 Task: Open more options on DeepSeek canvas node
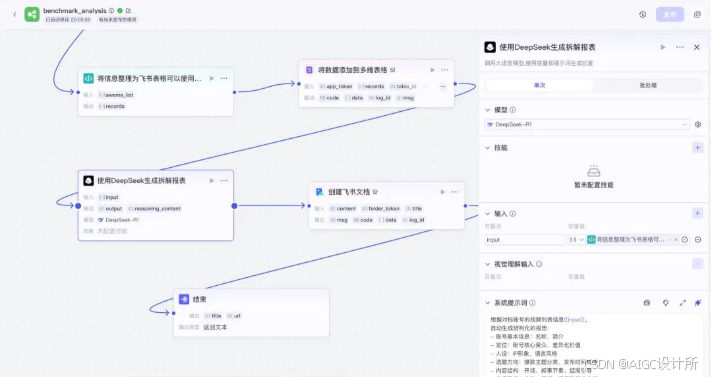click(x=224, y=181)
